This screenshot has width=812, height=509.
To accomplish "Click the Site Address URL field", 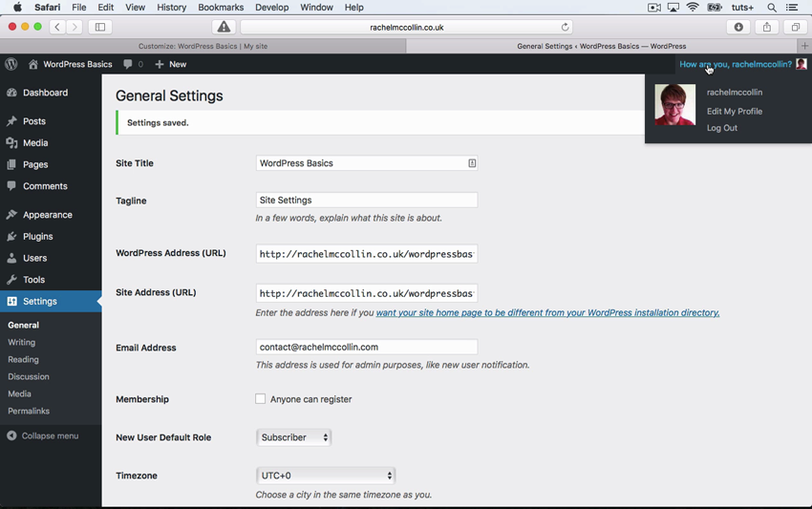I will point(367,293).
